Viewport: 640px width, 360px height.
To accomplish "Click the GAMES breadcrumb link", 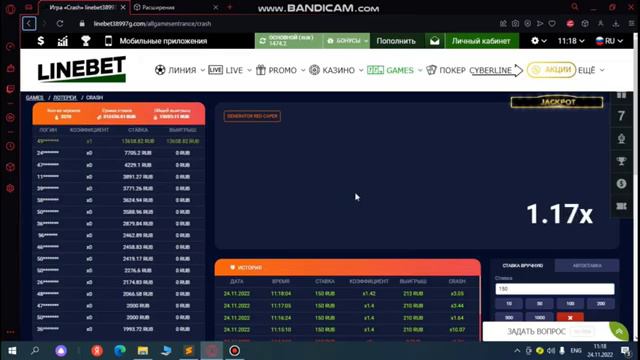I will coord(35,98).
